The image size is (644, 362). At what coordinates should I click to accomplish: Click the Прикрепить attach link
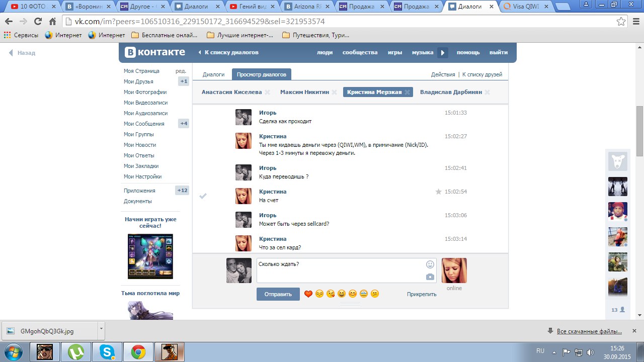coord(422,294)
